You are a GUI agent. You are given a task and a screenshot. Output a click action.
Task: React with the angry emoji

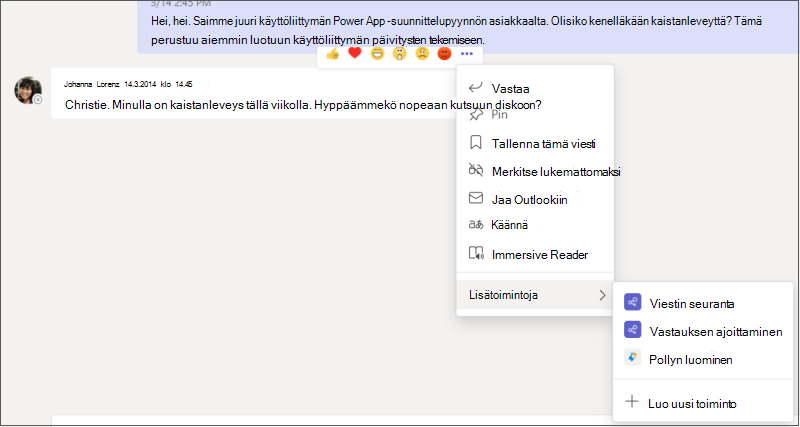pyautogui.click(x=444, y=54)
